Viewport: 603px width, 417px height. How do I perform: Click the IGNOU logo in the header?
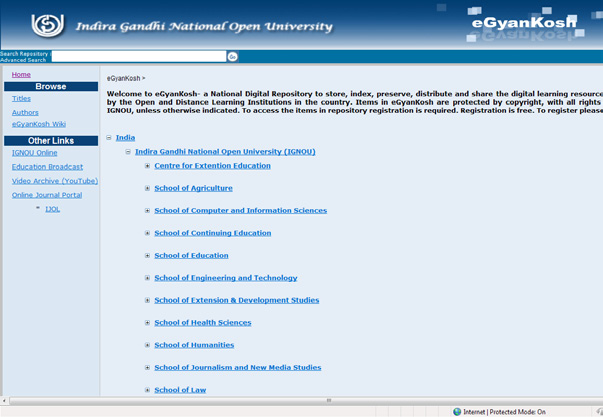point(48,25)
